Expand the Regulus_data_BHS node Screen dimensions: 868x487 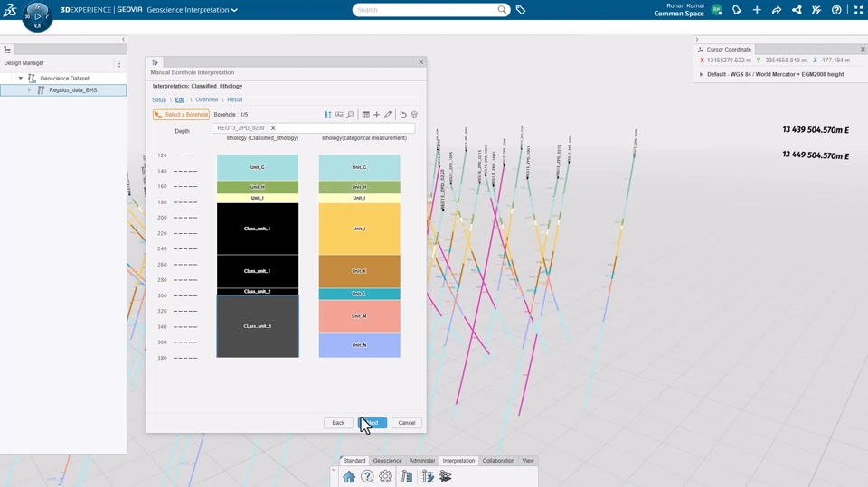(x=29, y=89)
